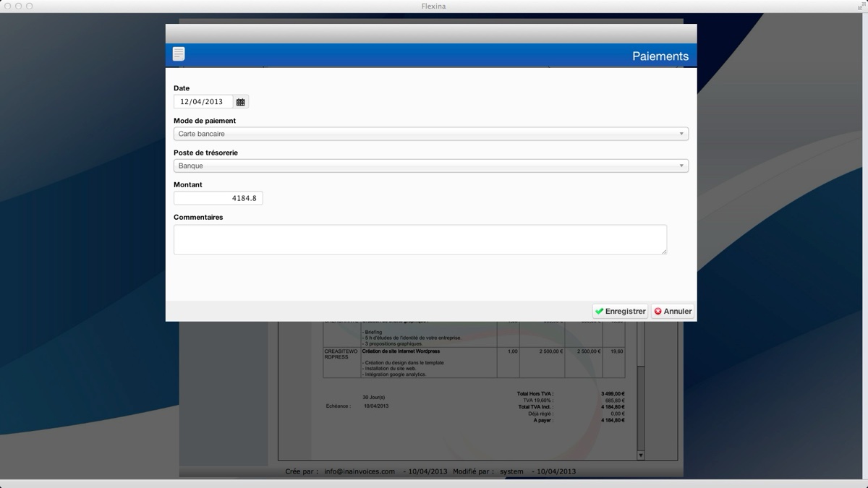Save payment with Enregistrer button
The width and height of the screenshot is (868, 488).
(x=620, y=311)
